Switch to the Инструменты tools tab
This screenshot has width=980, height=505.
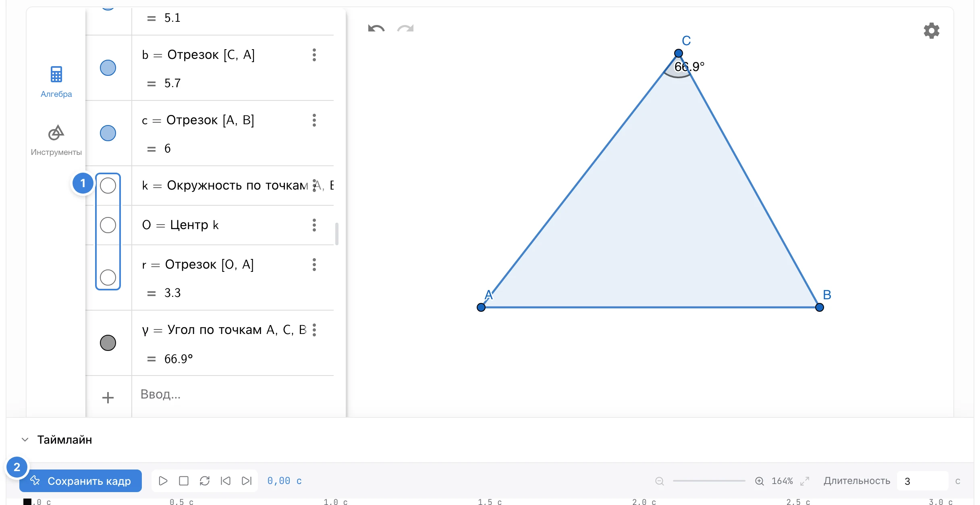point(56,140)
